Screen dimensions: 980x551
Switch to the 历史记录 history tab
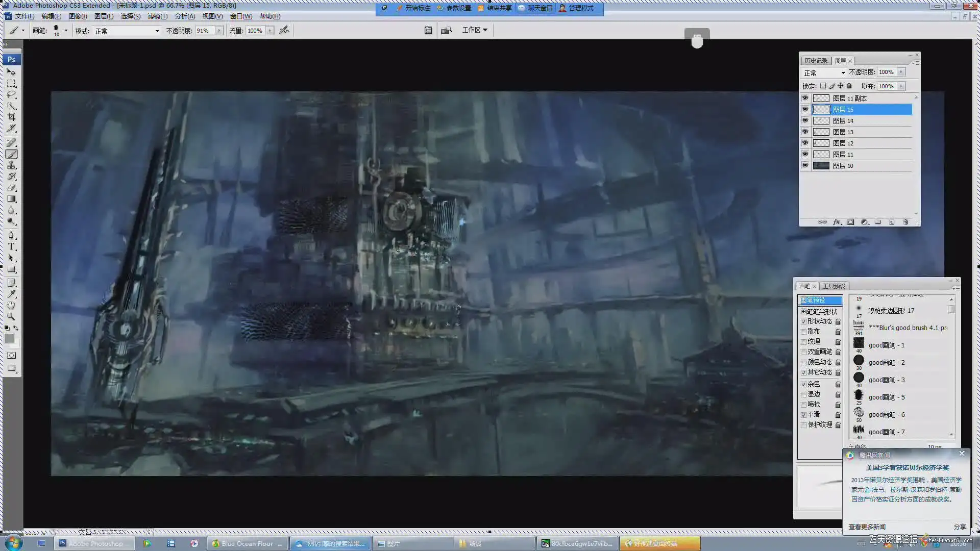click(815, 61)
